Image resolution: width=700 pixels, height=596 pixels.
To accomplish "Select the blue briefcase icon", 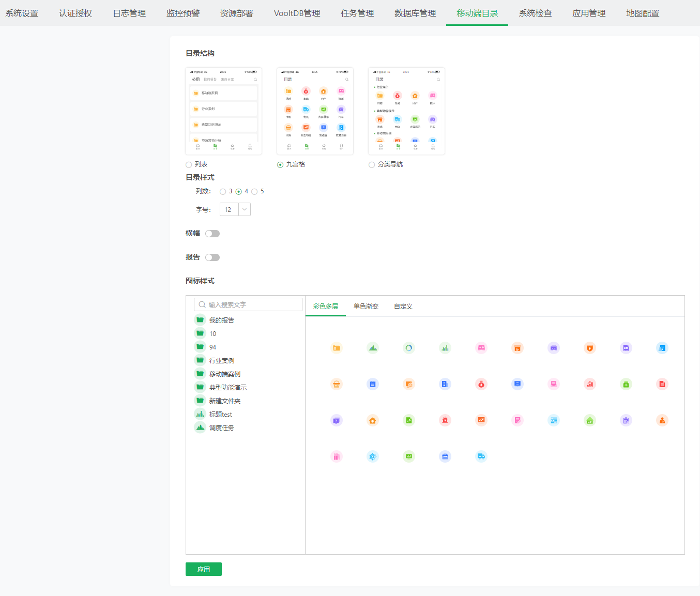I will pyautogui.click(x=445, y=456).
